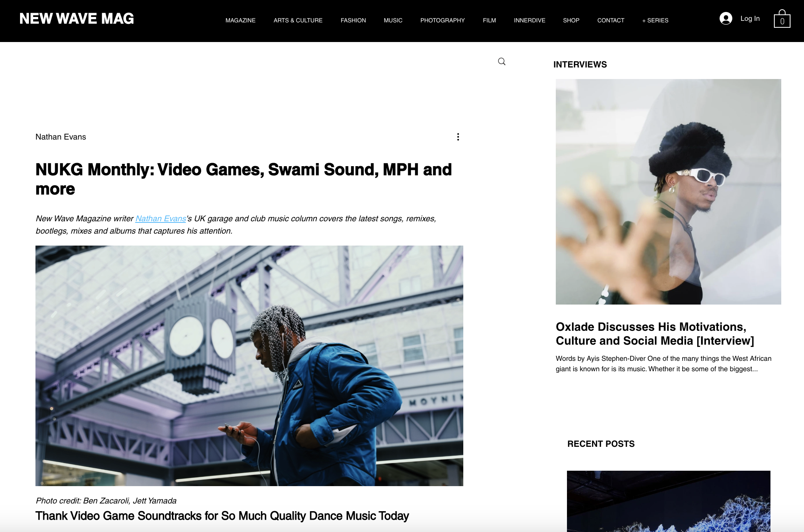Open the ARTS & CULTURE section
Viewport: 804px width, 532px height.
[x=298, y=20]
